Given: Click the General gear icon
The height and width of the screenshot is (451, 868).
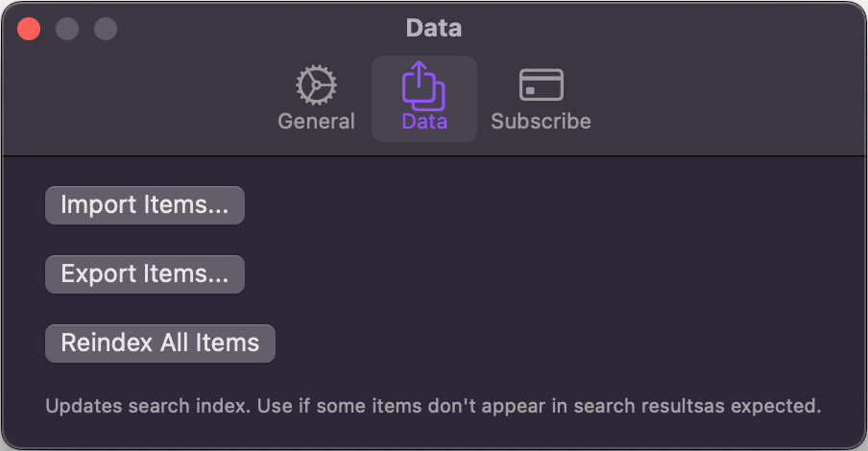Looking at the screenshot, I should pyautogui.click(x=316, y=85).
